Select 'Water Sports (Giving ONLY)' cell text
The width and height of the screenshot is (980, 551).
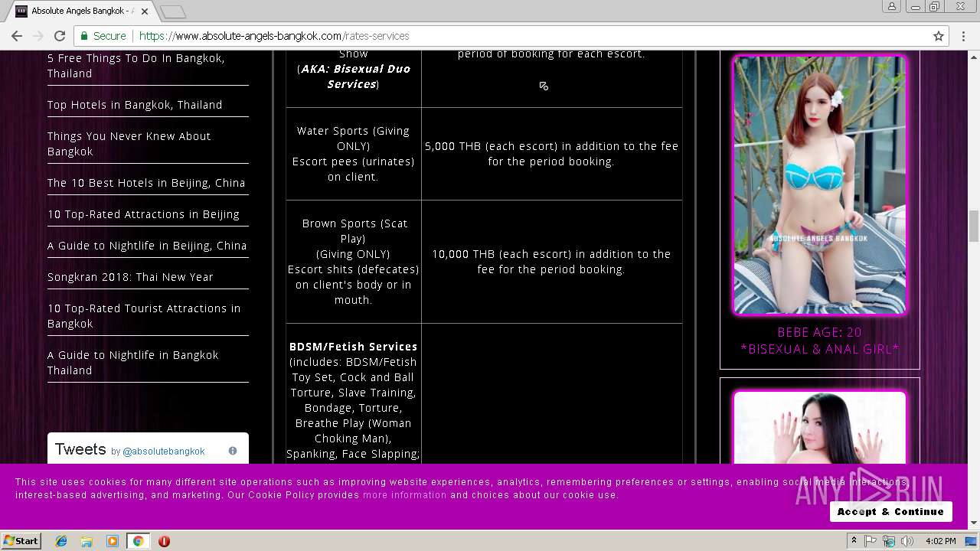[x=353, y=139]
